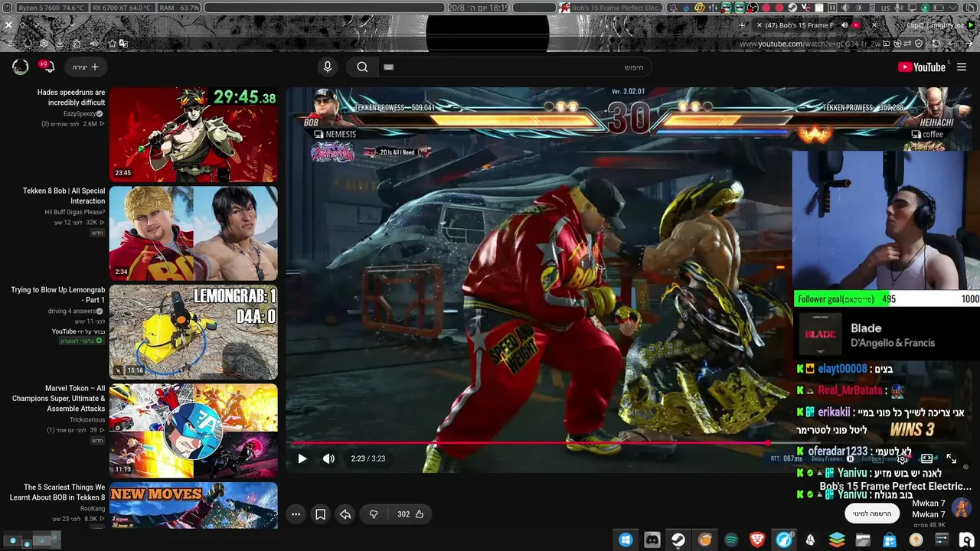
Task: Mute the video with the volume icon
Action: pyautogui.click(x=328, y=459)
